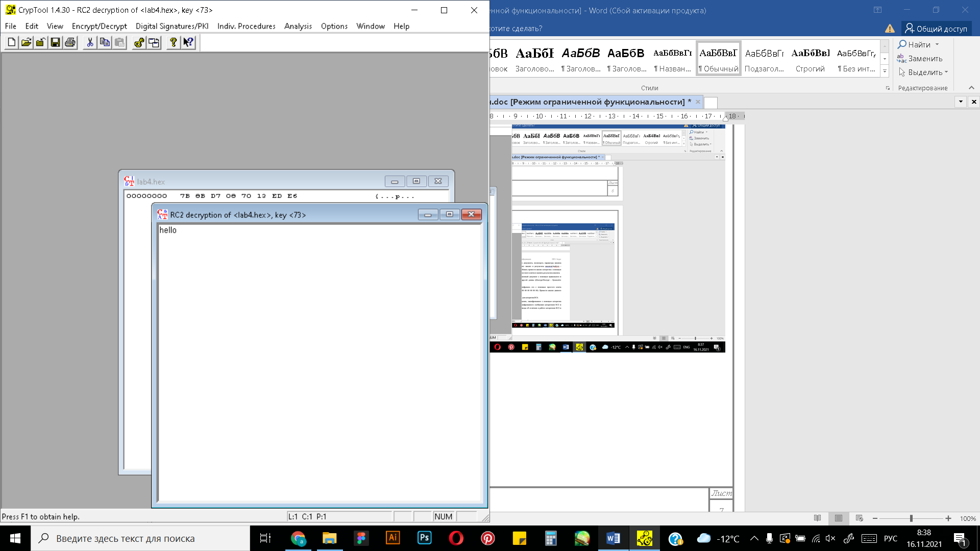
Task: Open the notification center icon
Action: [960, 538]
